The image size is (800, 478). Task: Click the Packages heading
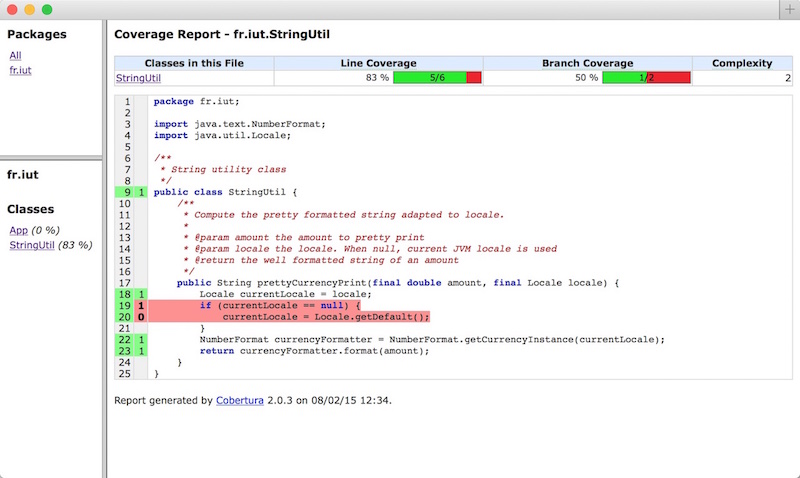tap(37, 34)
